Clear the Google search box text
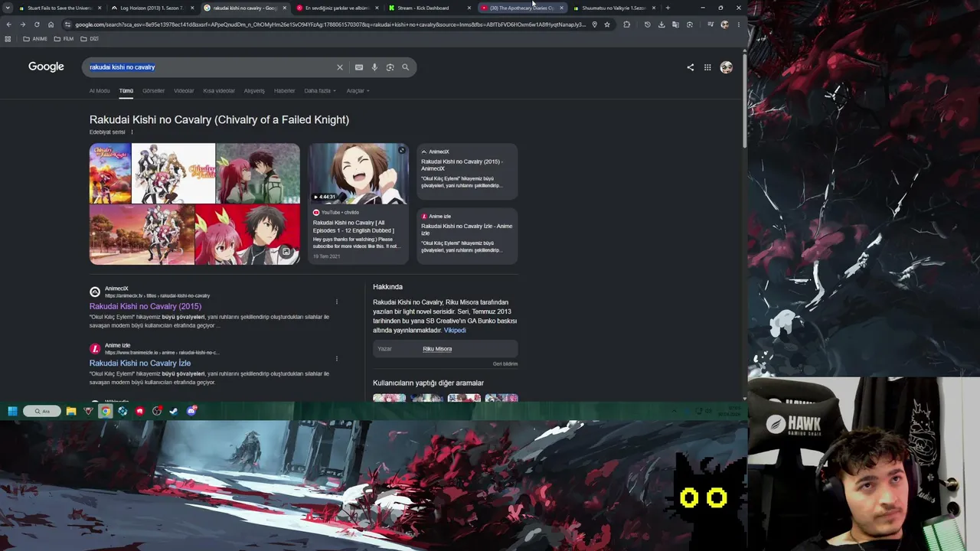The width and height of the screenshot is (980, 551). pyautogui.click(x=340, y=67)
